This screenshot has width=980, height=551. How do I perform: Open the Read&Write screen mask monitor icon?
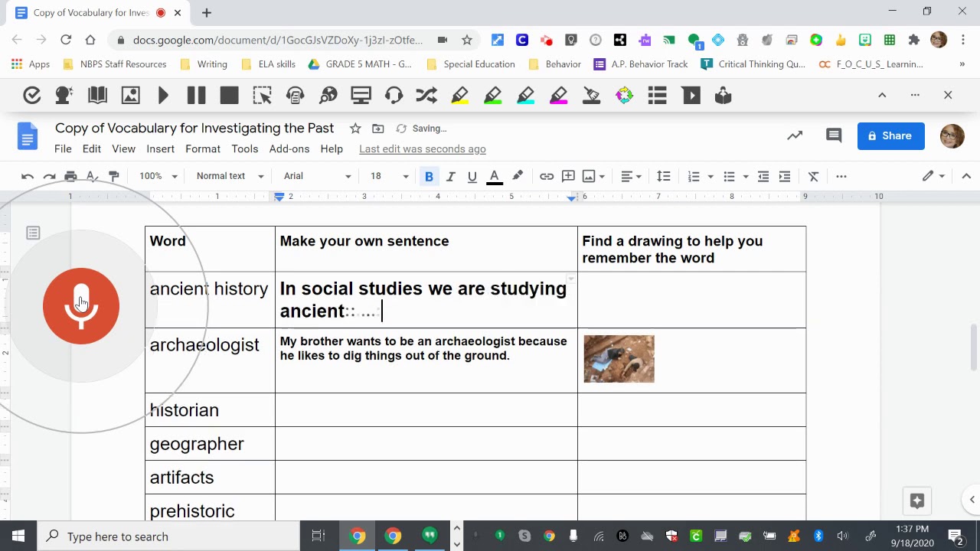click(361, 96)
